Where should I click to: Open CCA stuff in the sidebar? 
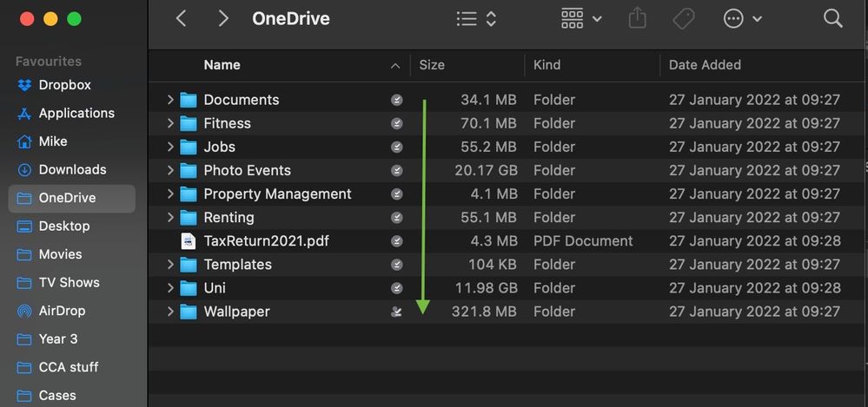pos(72,367)
